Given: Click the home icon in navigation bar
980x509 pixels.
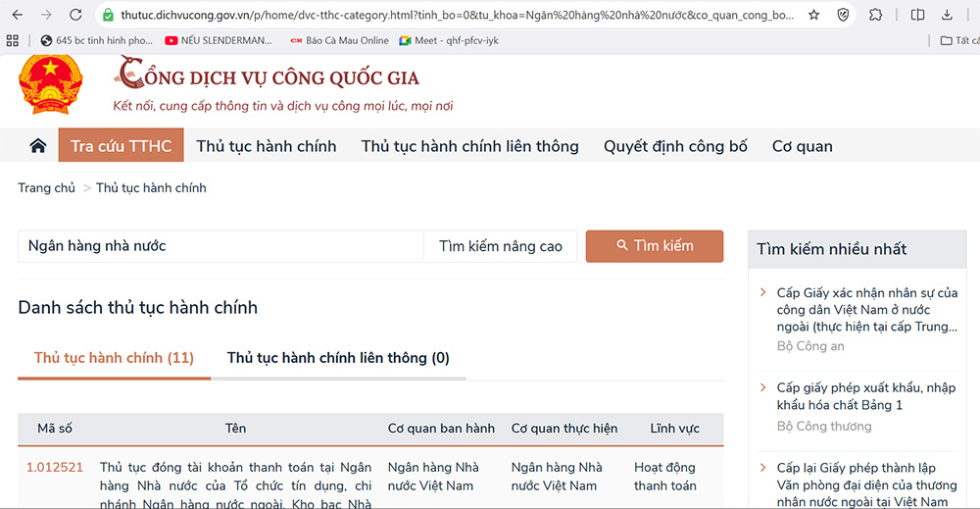Looking at the screenshot, I should click(x=38, y=146).
